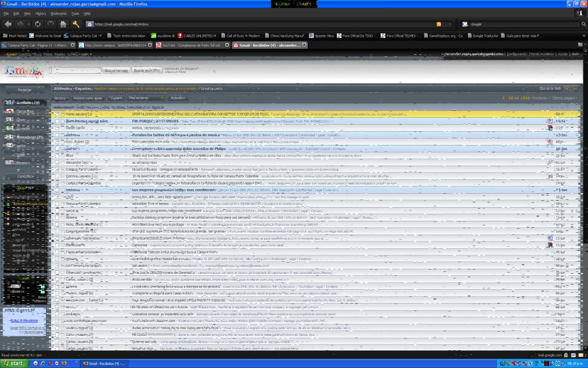This screenshot has width=588, height=368.
Task: Click 'Posterior' pagination link
Action: tap(540, 98)
